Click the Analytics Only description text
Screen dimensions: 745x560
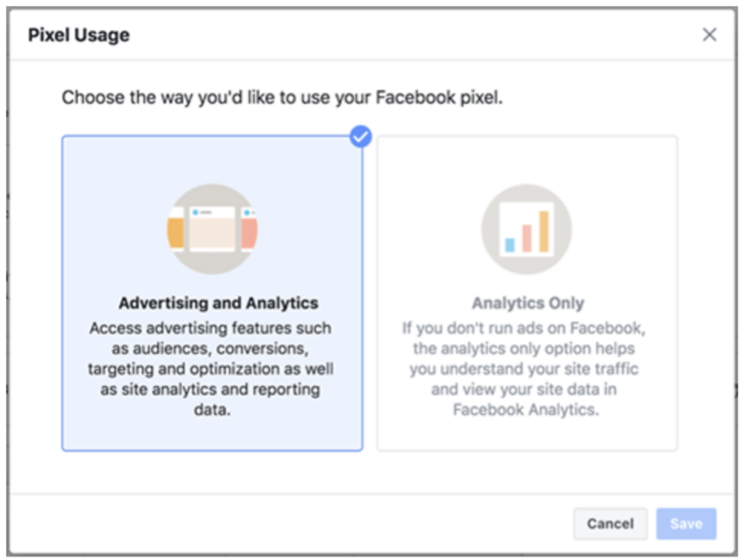click(x=527, y=368)
